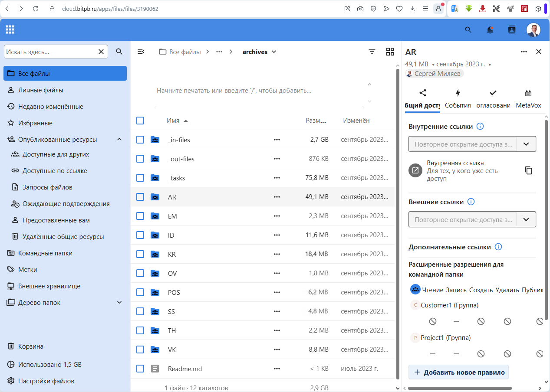Image resolution: width=550 pixels, height=392 pixels.
Task: Tick the checkbox for the AR folder
Action: [140, 197]
